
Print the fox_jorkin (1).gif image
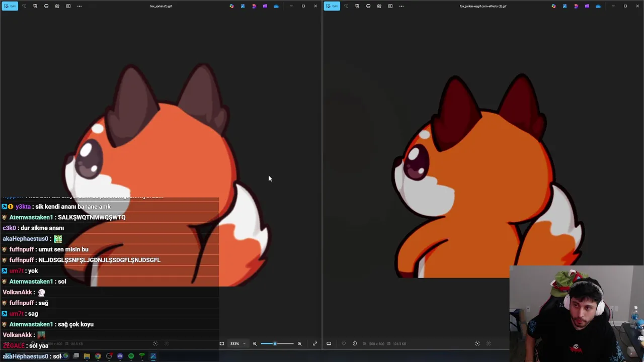[46, 6]
